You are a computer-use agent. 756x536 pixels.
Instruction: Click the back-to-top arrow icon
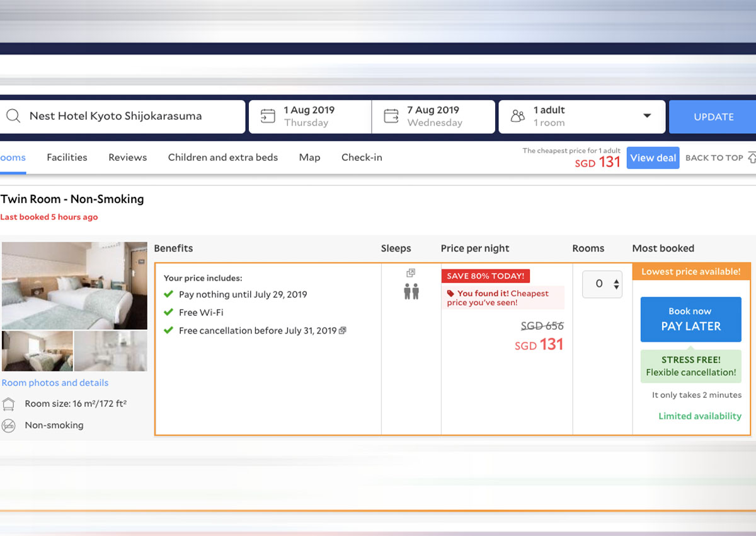752,158
